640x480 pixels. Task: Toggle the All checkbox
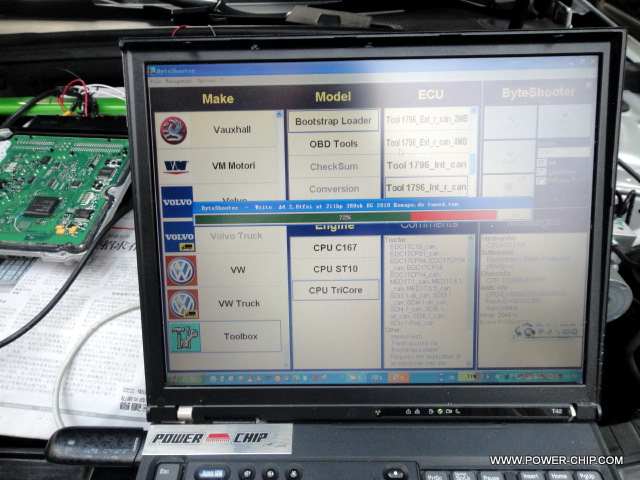point(542,162)
